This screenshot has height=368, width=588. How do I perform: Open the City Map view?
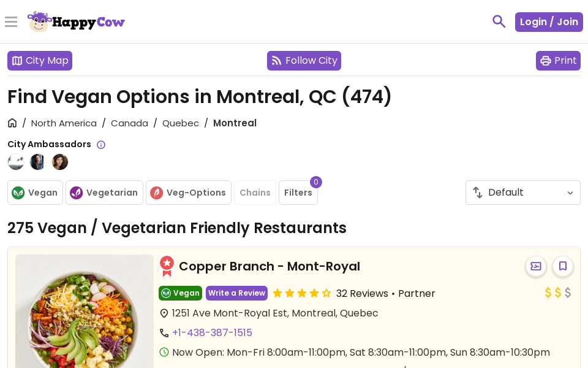click(x=39, y=61)
